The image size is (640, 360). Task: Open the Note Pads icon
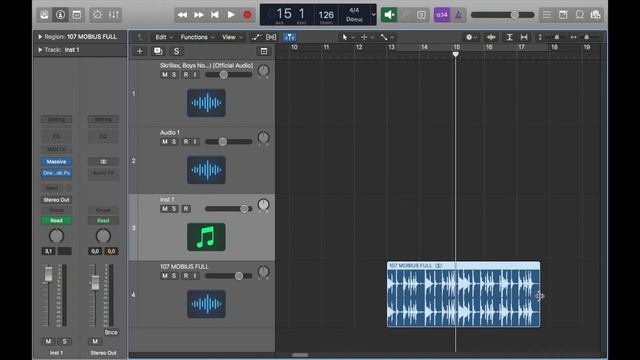(563, 15)
